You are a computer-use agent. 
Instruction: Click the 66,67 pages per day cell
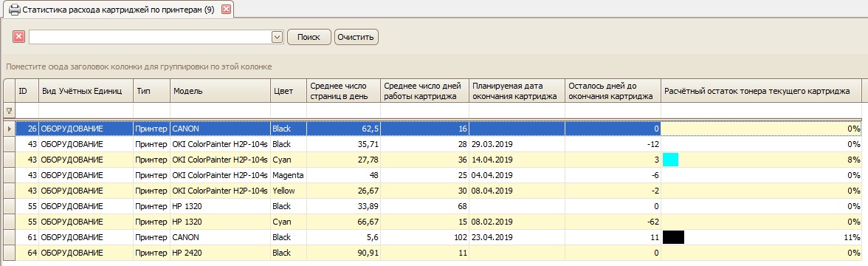pyautogui.click(x=344, y=222)
